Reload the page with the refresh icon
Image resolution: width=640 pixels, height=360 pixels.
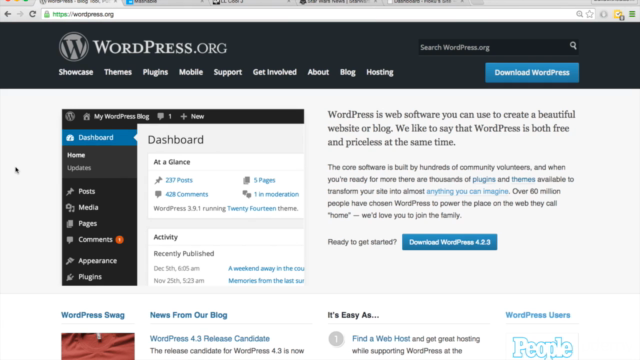pos(33,14)
